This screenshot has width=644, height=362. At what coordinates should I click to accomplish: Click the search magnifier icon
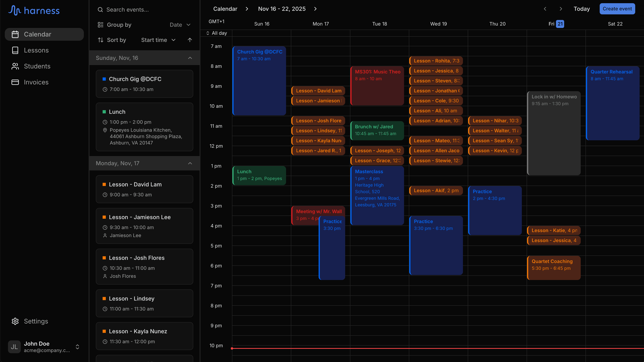click(x=100, y=10)
